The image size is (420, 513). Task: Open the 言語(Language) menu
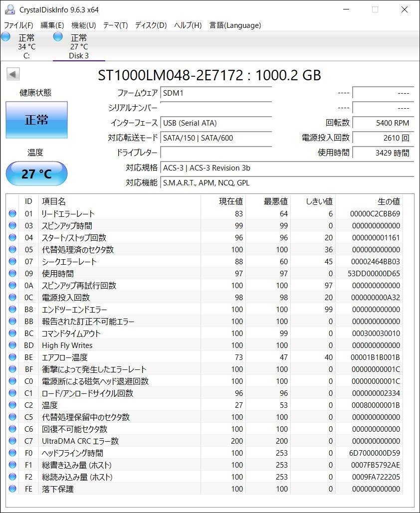pos(235,25)
